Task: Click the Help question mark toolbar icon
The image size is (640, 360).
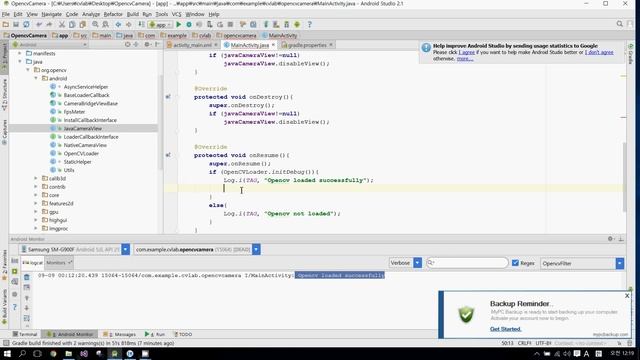Action: 309,24
